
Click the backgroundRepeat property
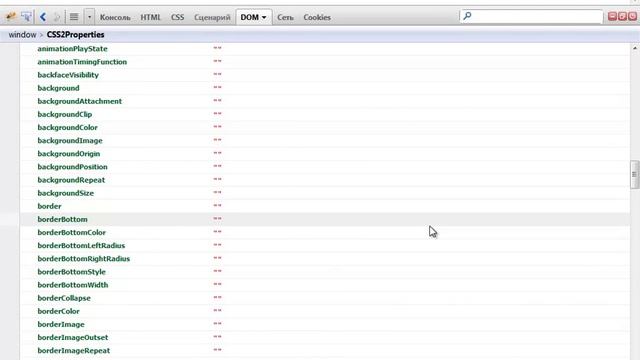[71, 180]
